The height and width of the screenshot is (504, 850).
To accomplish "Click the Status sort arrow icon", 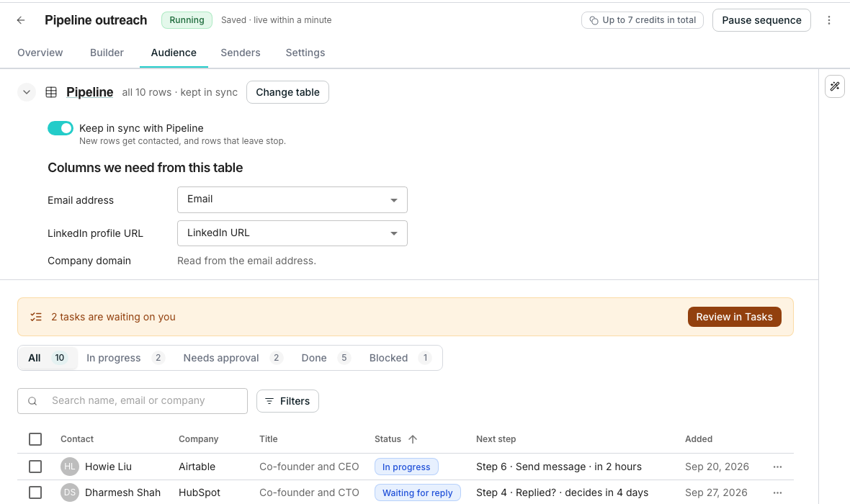I will point(413,439).
